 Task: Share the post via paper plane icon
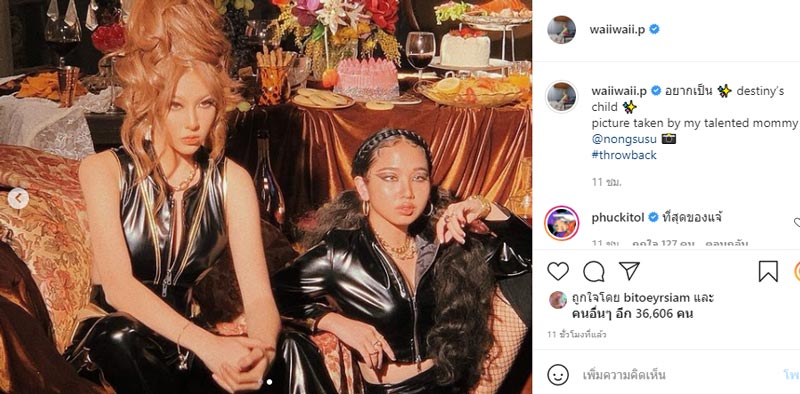click(629, 270)
